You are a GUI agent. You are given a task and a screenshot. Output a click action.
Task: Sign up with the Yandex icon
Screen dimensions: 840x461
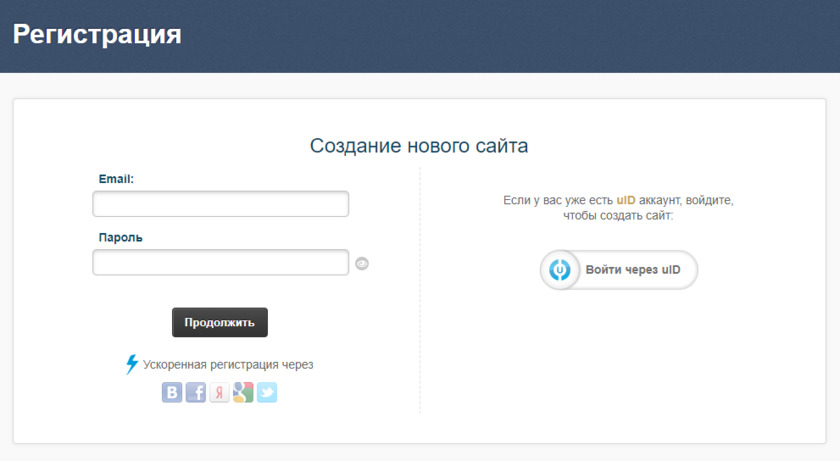pyautogui.click(x=219, y=393)
